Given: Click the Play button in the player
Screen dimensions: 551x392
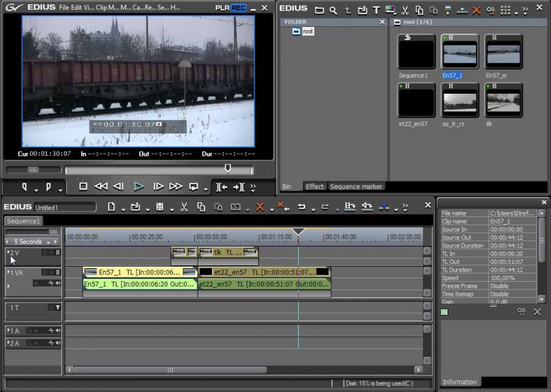Looking at the screenshot, I should [138, 186].
